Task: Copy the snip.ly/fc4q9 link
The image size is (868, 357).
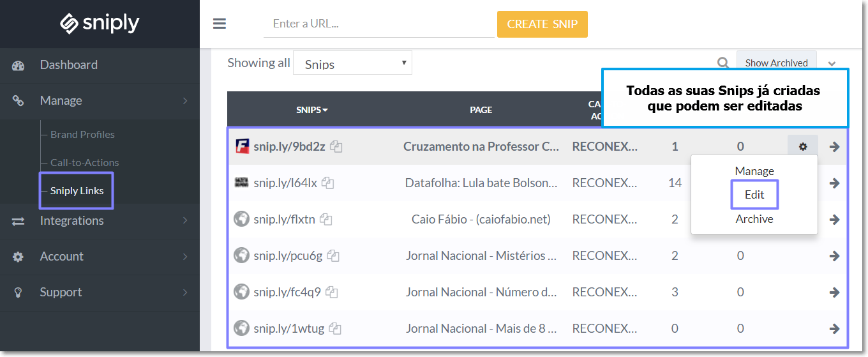Action: tap(331, 292)
